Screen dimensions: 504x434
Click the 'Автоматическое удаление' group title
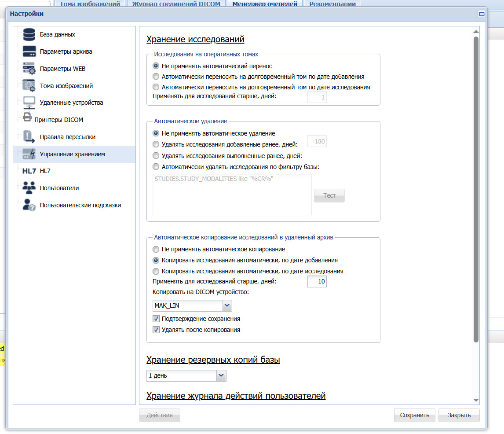tap(190, 121)
